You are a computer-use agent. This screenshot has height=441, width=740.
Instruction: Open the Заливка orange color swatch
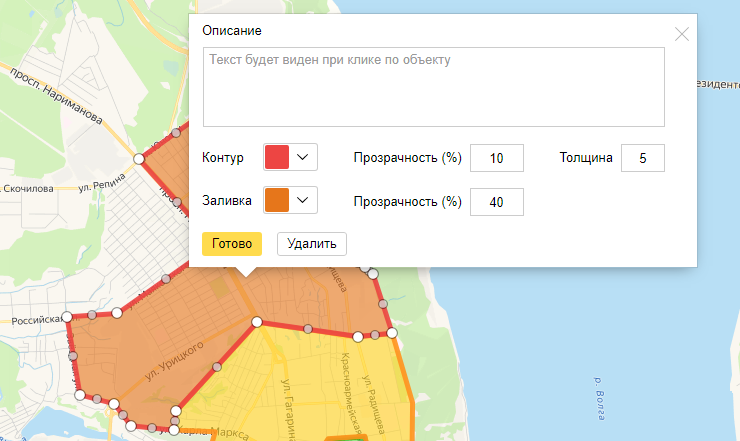point(277,200)
